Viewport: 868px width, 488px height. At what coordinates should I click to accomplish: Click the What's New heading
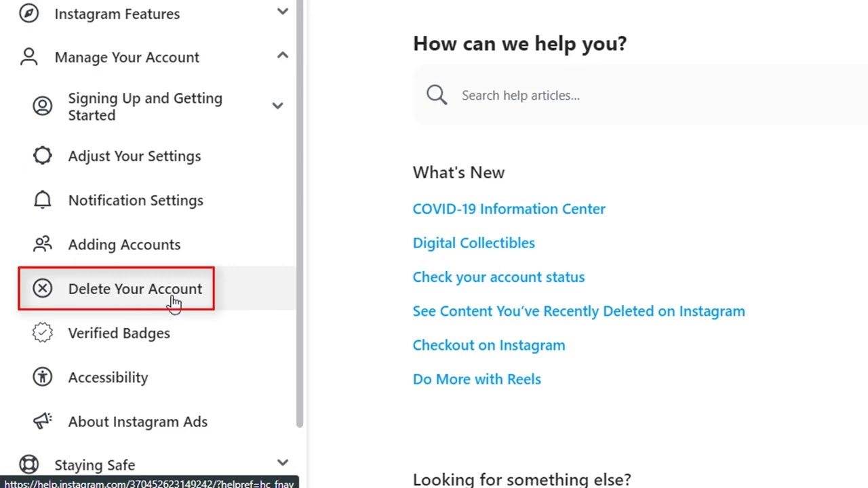[x=458, y=172]
